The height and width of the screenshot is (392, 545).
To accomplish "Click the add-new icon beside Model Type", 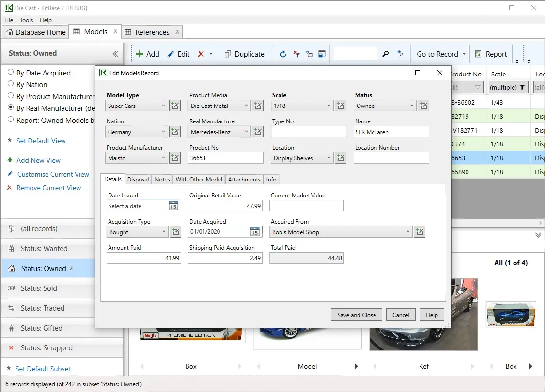I will click(175, 106).
